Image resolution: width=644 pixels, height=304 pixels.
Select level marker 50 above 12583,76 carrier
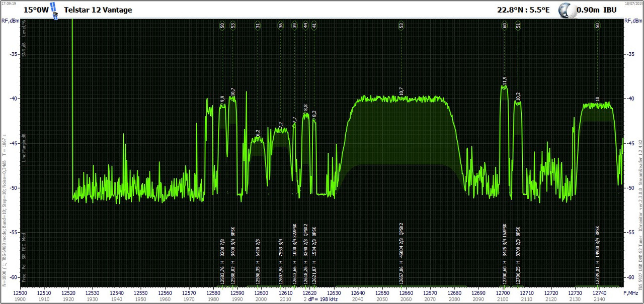point(222,25)
